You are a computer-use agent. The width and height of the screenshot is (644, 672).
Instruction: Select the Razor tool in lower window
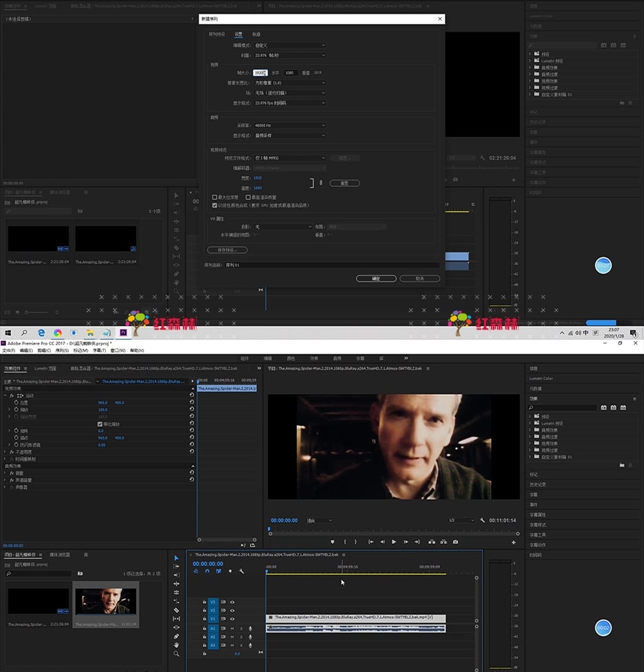tap(177, 610)
